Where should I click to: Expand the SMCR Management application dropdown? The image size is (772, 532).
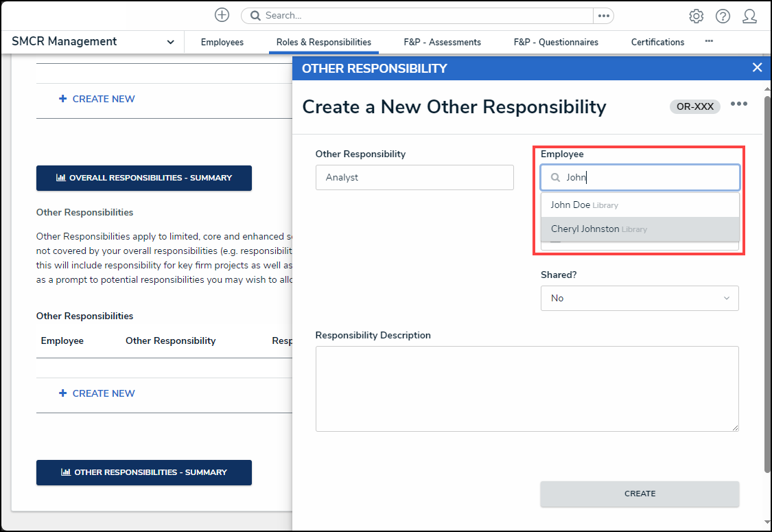(x=170, y=42)
